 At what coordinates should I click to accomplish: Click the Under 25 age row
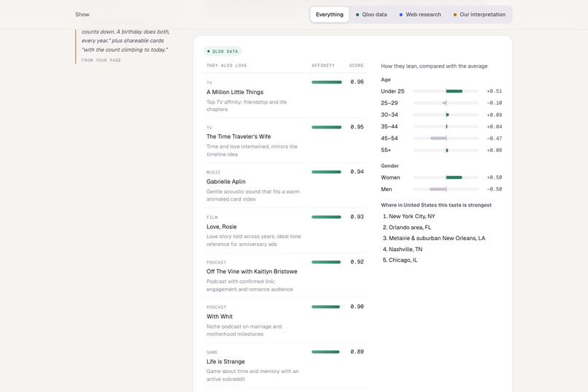441,91
